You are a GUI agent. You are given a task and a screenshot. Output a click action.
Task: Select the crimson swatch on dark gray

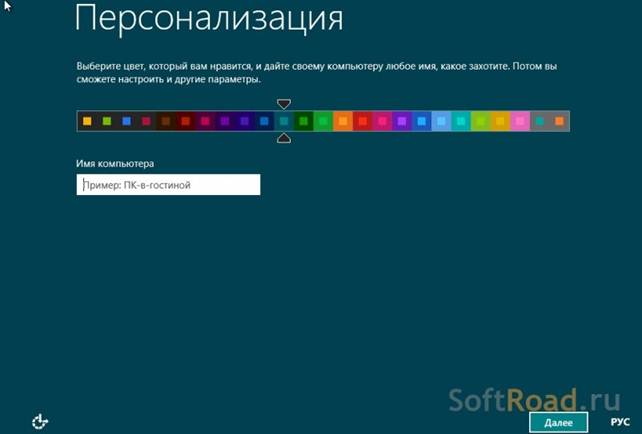click(146, 121)
